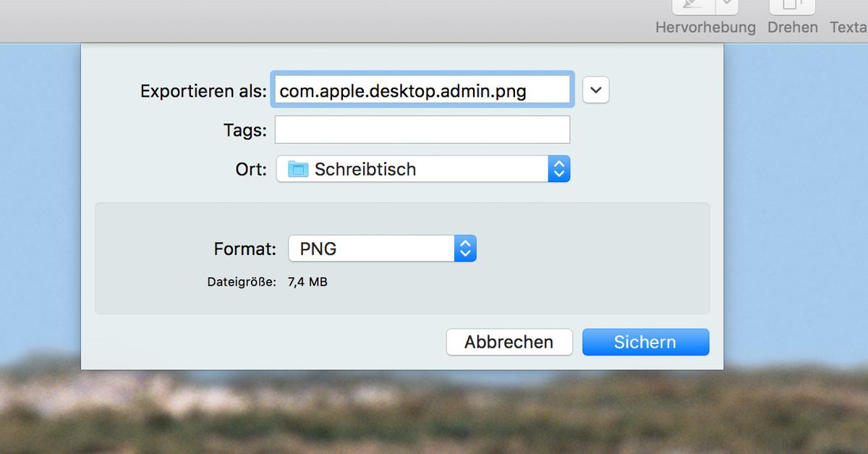Viewport: 868px width, 454px height.
Task: Click into the Tags field
Action: click(422, 130)
